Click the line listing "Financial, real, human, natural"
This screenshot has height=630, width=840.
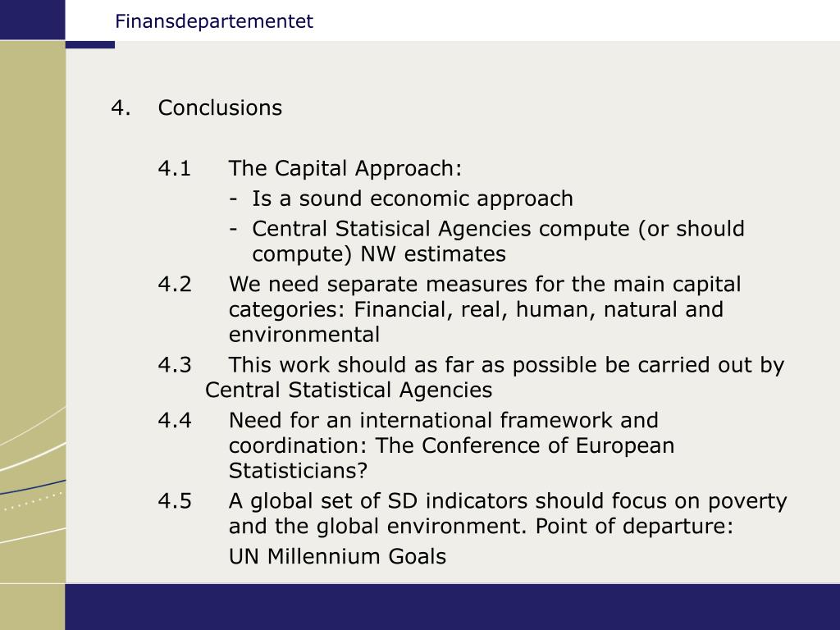[x=476, y=310]
